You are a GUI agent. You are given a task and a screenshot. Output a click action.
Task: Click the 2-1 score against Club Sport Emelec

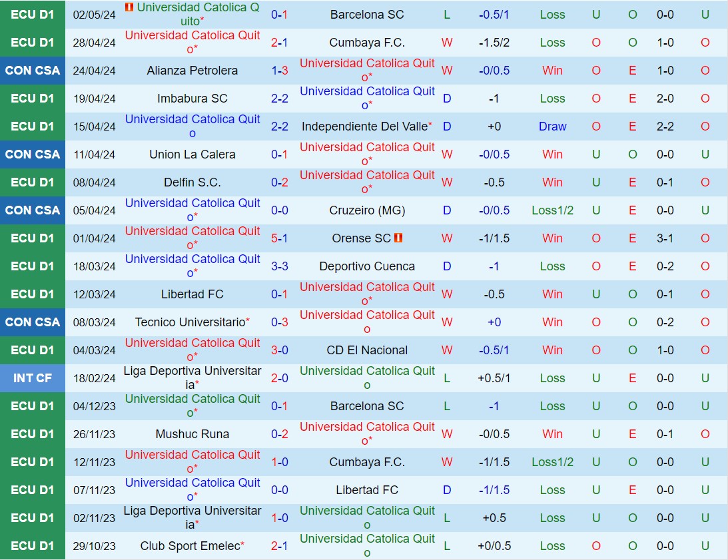point(279,545)
